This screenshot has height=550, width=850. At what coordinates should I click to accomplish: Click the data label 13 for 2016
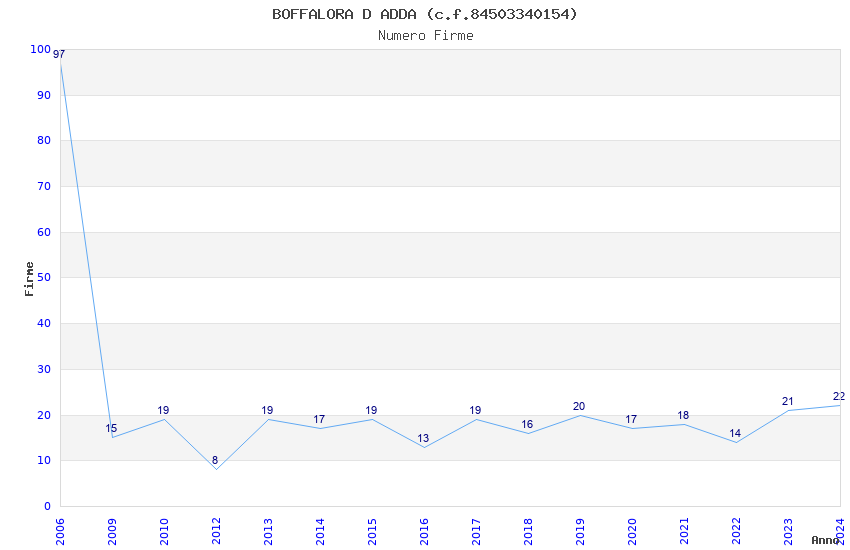coord(423,438)
